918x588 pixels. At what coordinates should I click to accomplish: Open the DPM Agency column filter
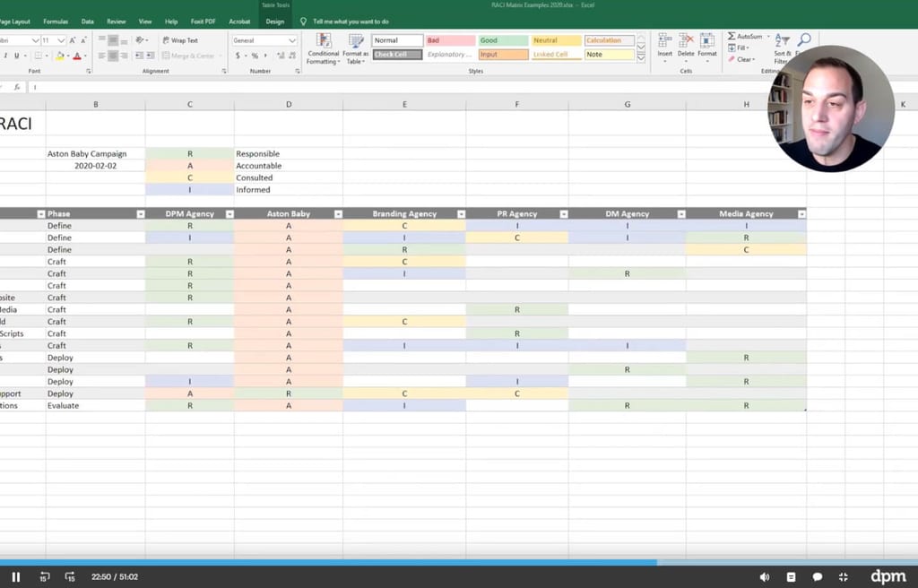[x=229, y=213]
